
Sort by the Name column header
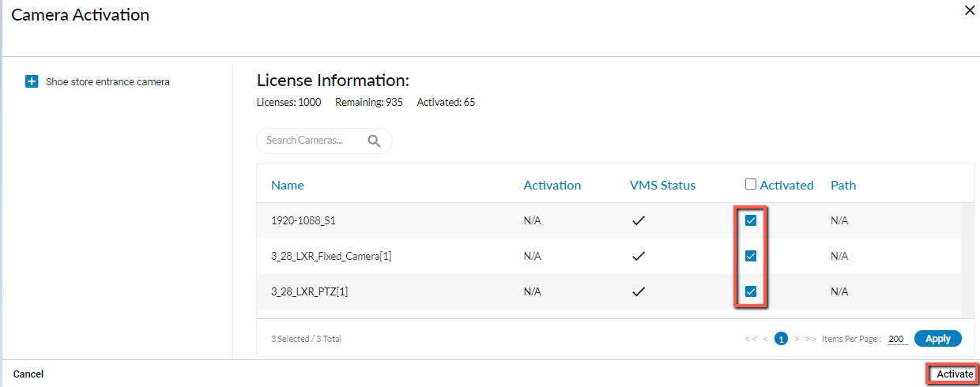point(288,185)
